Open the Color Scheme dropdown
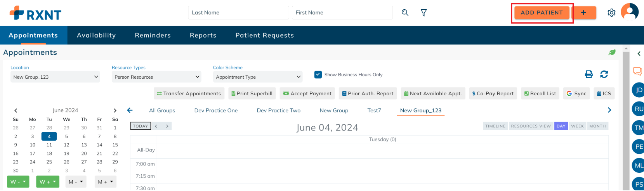Image resolution: width=644 pixels, height=191 pixels. (258, 77)
